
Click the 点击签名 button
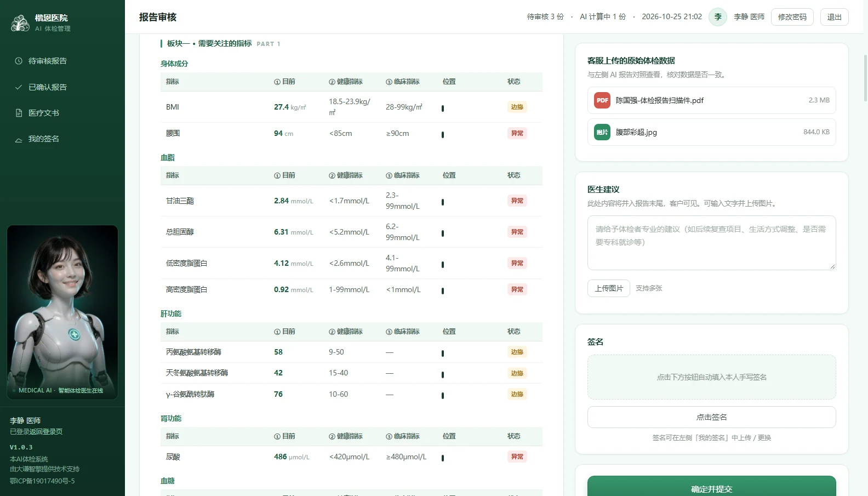click(x=712, y=417)
